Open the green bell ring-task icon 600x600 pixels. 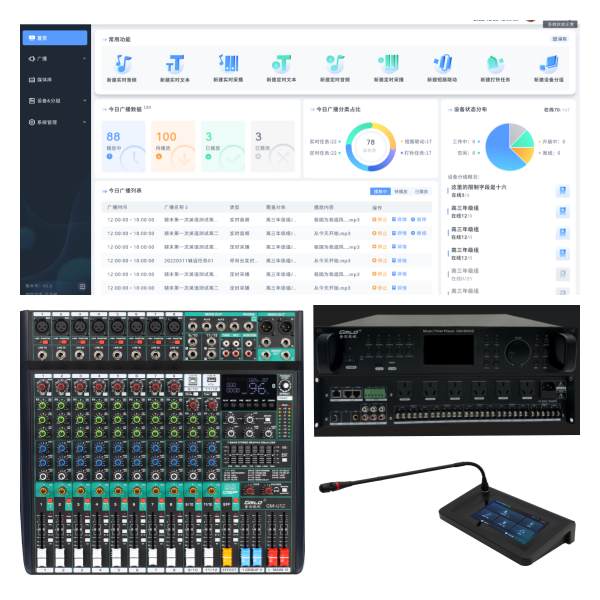coord(495,64)
